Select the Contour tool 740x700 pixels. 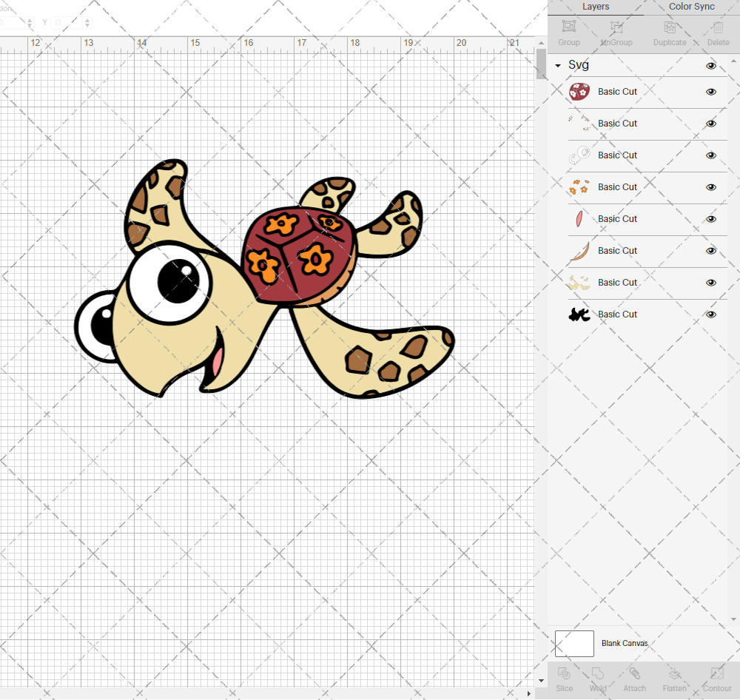[717, 673]
